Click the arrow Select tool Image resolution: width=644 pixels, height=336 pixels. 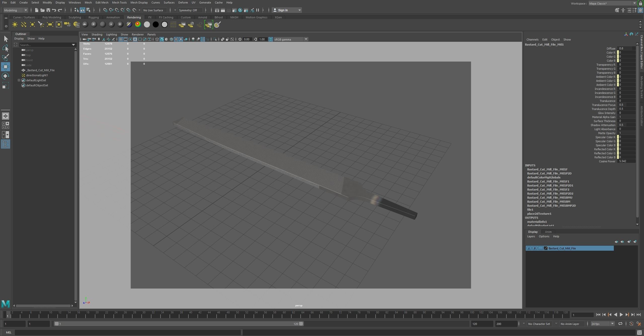[6, 39]
